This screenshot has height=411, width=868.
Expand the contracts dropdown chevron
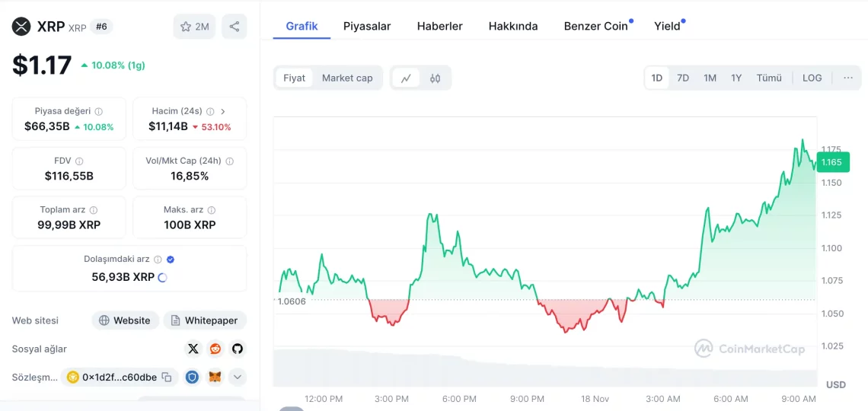tap(238, 377)
